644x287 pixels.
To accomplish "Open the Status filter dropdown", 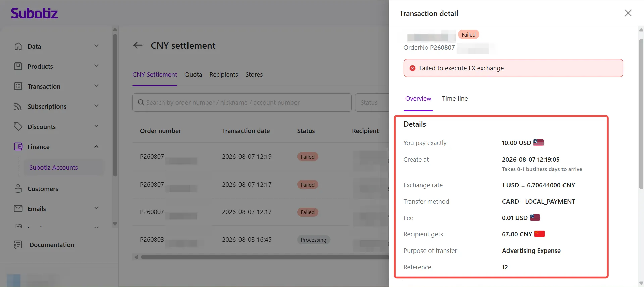I will click(372, 102).
